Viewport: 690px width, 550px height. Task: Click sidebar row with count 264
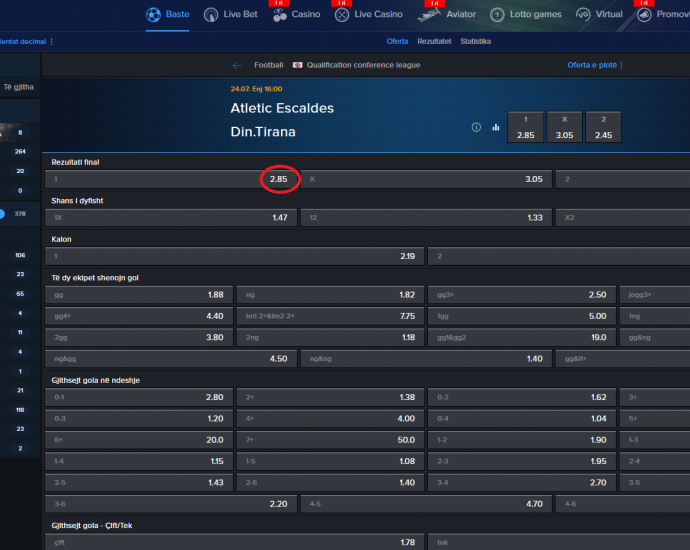pyautogui.click(x=20, y=151)
